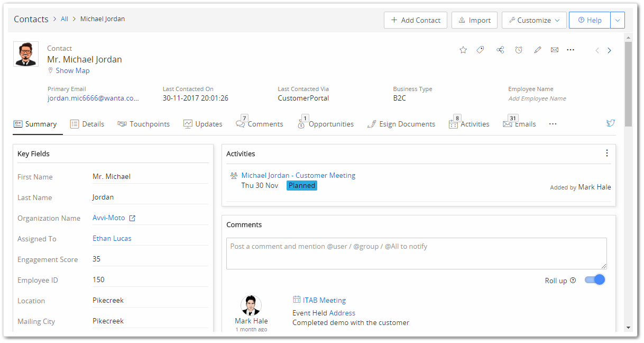This screenshot has width=644, height=343.
Task: Mark contact as favorite with star icon
Action: coord(463,50)
